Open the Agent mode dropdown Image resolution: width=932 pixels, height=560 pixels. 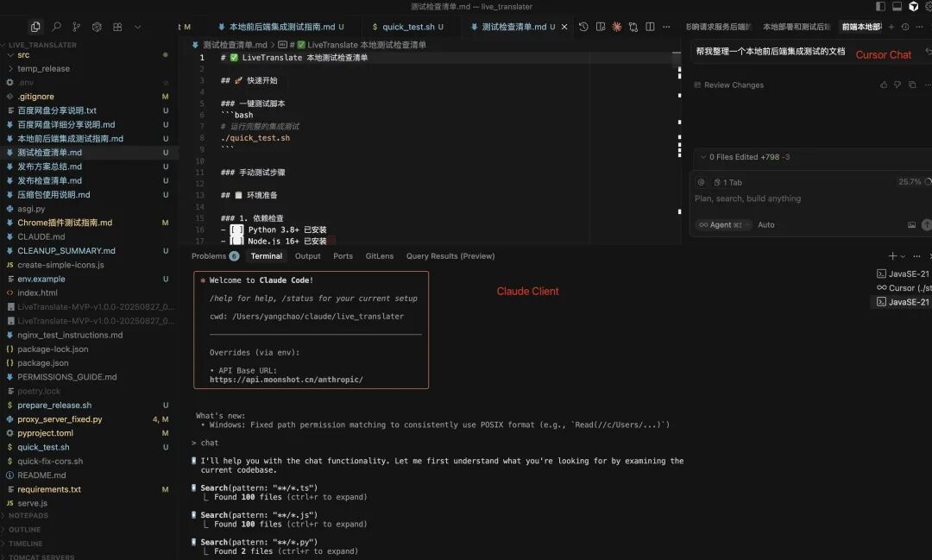[723, 224]
